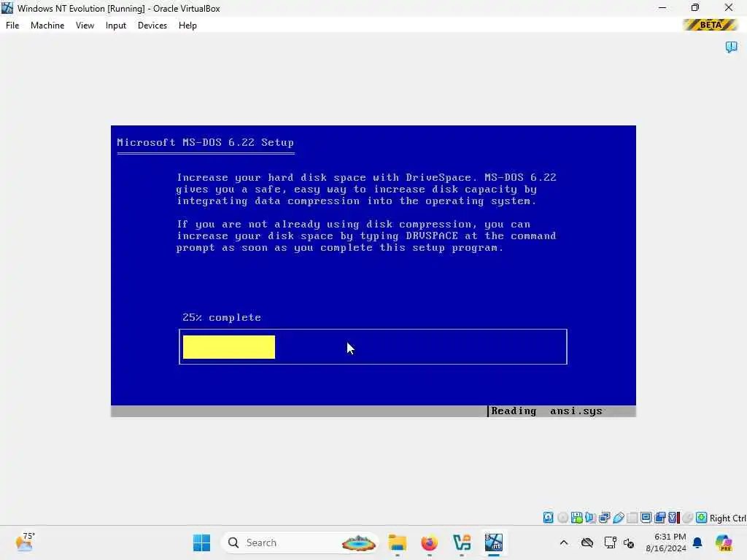
Task: Open Firefox from the taskbar
Action: [429, 542]
